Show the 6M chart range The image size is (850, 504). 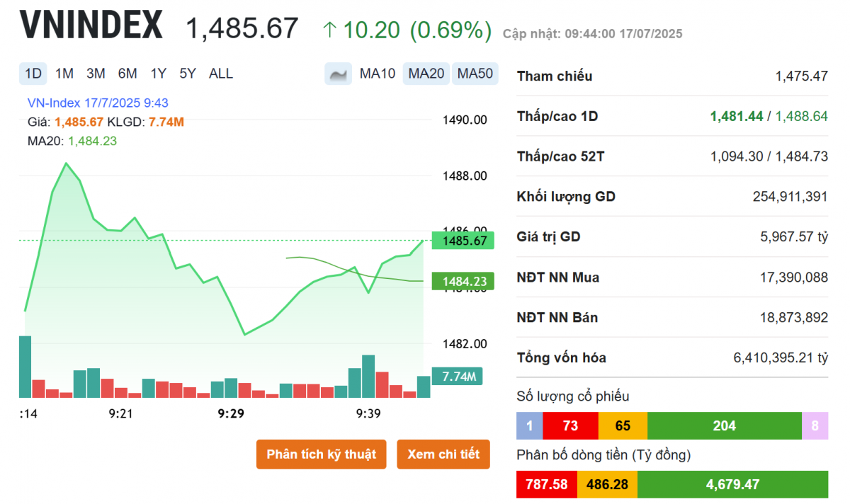[x=127, y=74]
